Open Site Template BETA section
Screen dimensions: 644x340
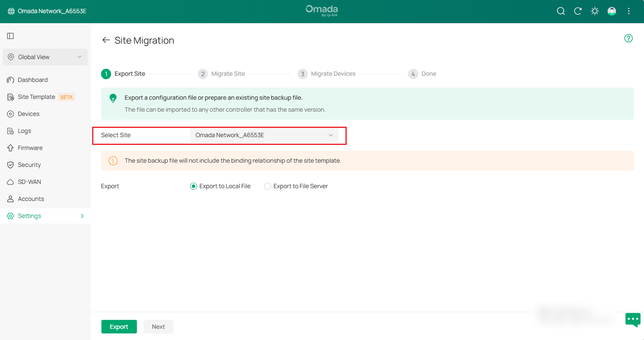coord(36,97)
